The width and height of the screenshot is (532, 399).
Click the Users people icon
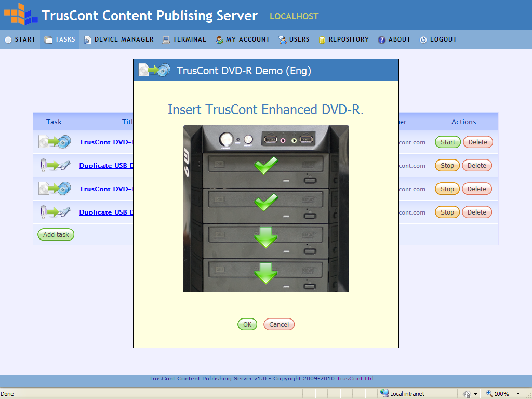[283, 40]
